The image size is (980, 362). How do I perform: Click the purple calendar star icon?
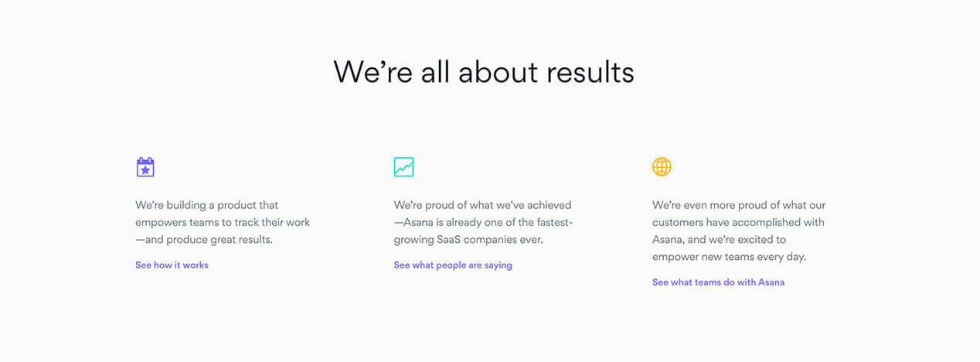pyautogui.click(x=145, y=167)
